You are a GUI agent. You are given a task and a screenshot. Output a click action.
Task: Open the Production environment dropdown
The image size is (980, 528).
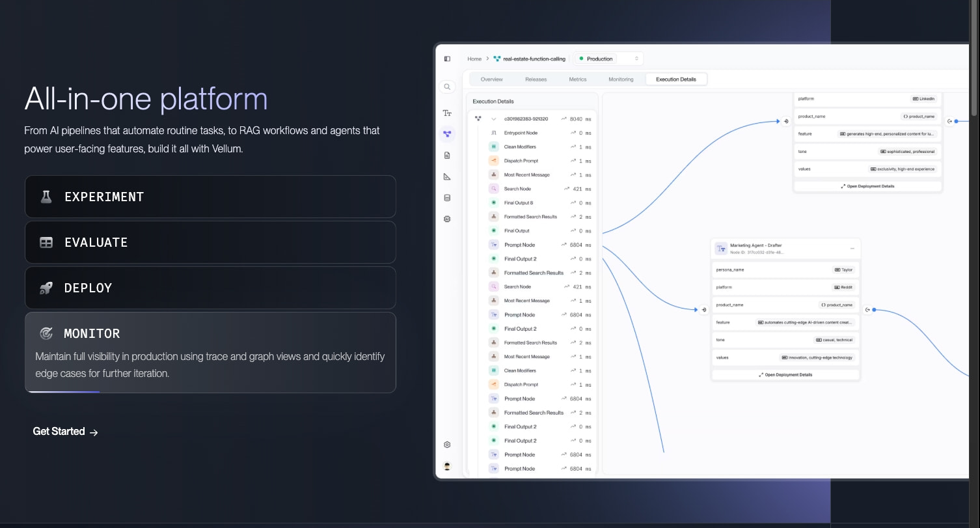(608, 59)
